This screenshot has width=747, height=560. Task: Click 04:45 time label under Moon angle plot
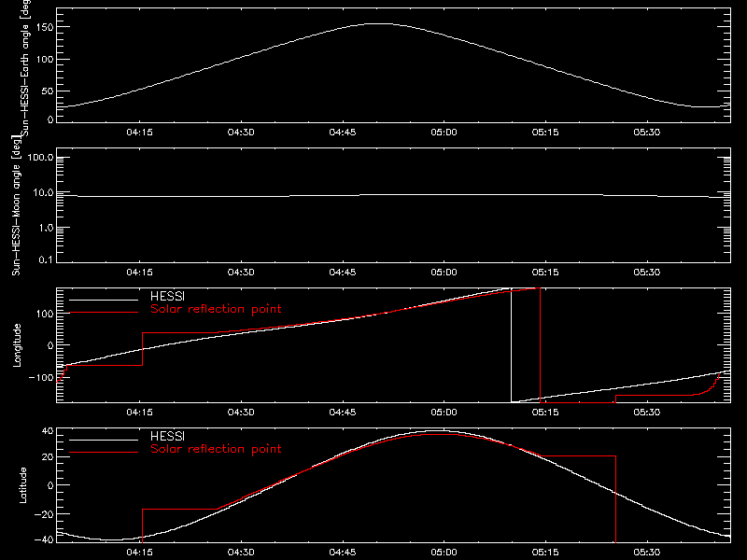[343, 273]
